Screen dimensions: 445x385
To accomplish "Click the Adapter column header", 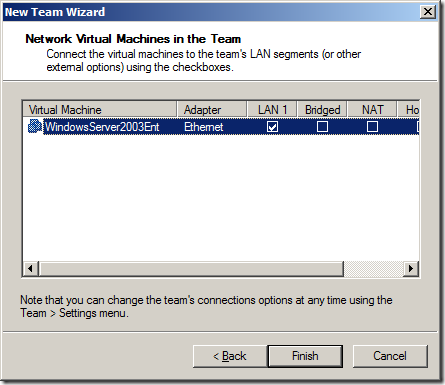I will 212,109.
